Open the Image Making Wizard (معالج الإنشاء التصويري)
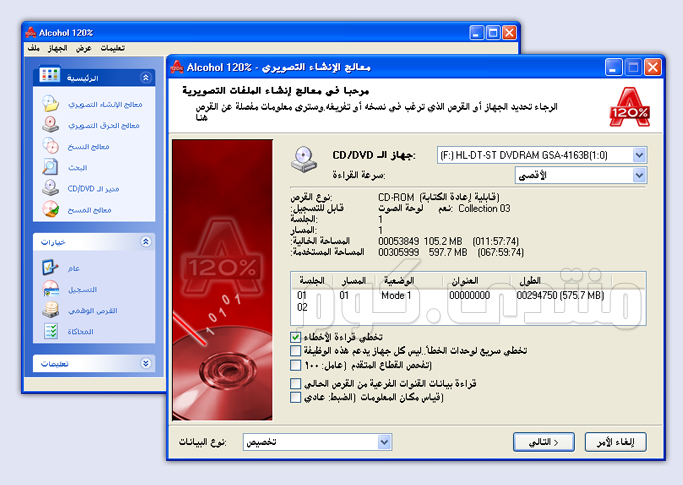 51,104
